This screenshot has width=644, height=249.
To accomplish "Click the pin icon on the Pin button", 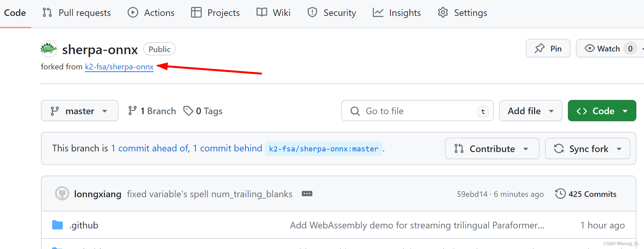I will 540,48.
